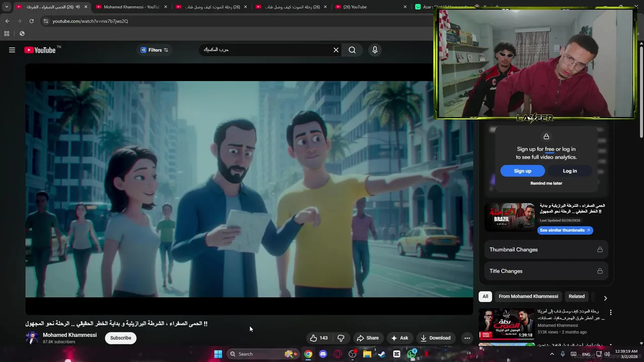Open File Explorer from the taskbar
Image resolution: width=644 pixels, height=362 pixels.
tap(367, 354)
